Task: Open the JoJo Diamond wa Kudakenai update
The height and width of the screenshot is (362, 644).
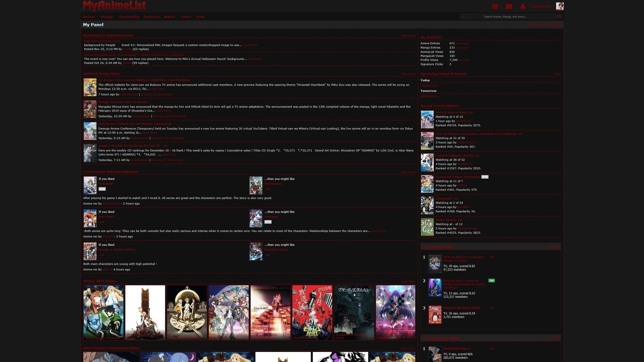Action: pos(476,134)
